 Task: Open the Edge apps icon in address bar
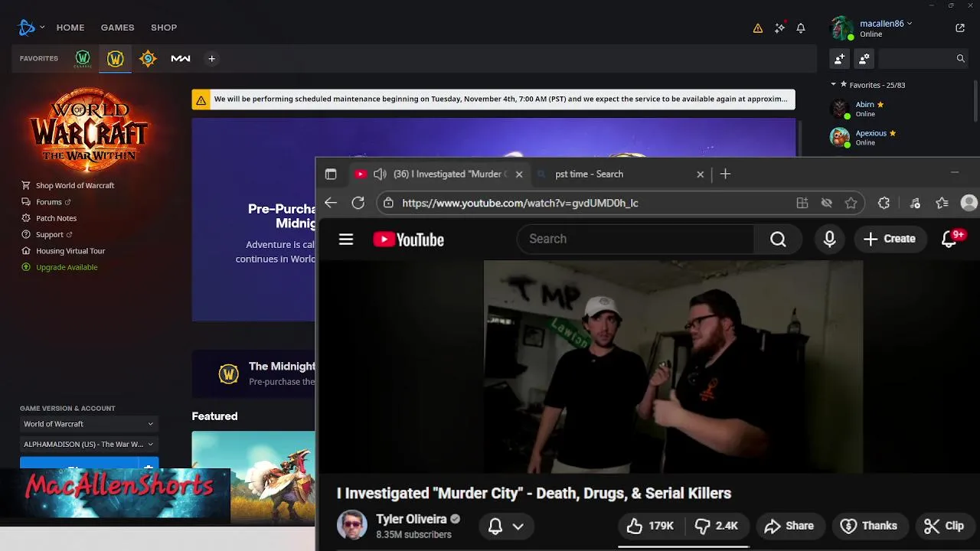pyautogui.click(x=802, y=203)
